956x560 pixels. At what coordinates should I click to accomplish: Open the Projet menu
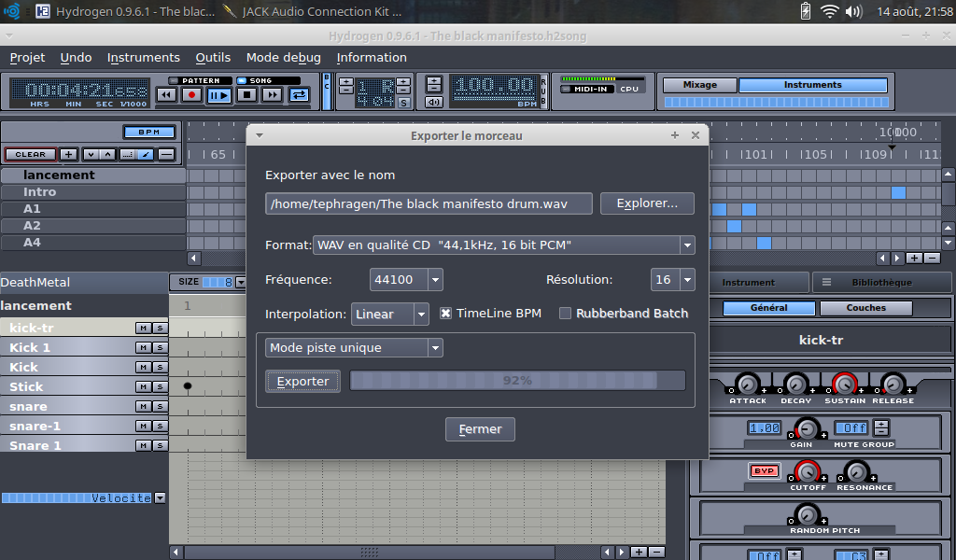coord(27,57)
